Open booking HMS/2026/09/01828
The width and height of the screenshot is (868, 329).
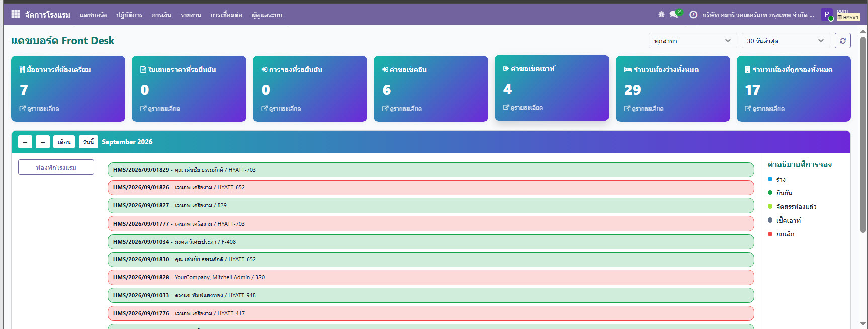point(430,277)
